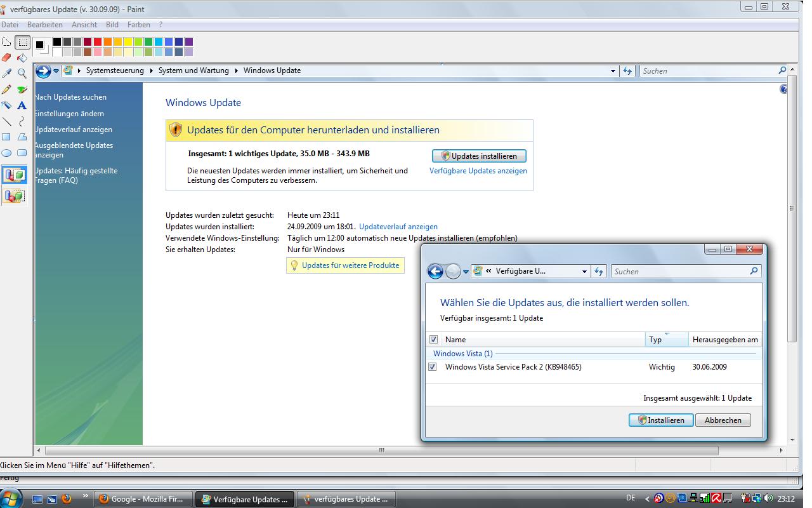The width and height of the screenshot is (812, 508).
Task: Open the Ansicht menu in Paint
Action: click(84, 25)
